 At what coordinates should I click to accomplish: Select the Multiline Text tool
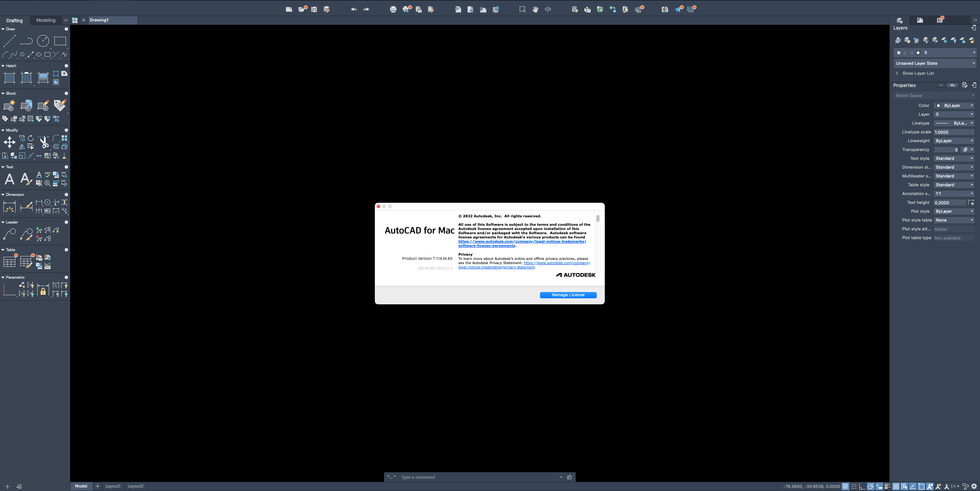(x=9, y=179)
